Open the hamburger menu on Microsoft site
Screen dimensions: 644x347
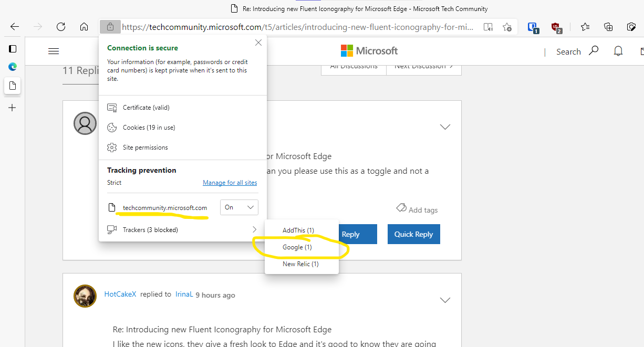[x=54, y=51]
